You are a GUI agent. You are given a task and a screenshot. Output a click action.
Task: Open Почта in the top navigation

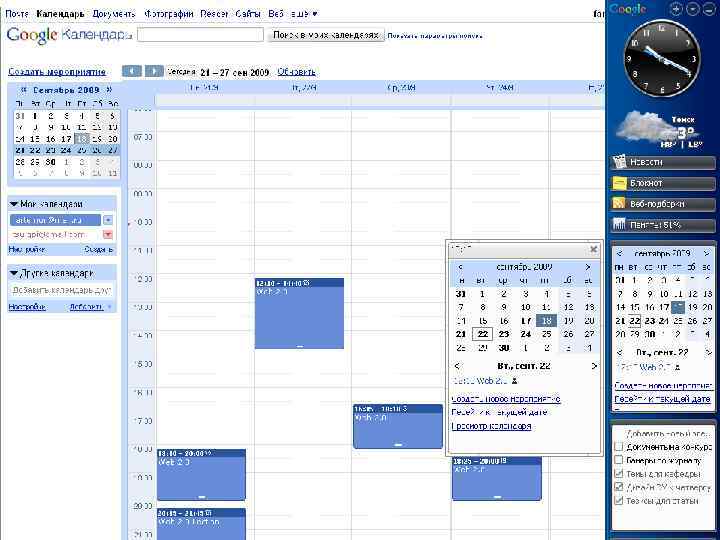17,14
